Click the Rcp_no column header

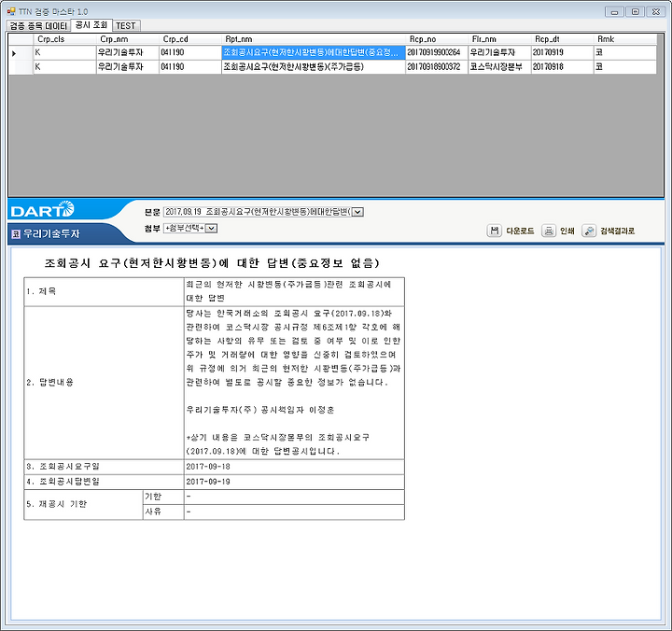point(437,39)
